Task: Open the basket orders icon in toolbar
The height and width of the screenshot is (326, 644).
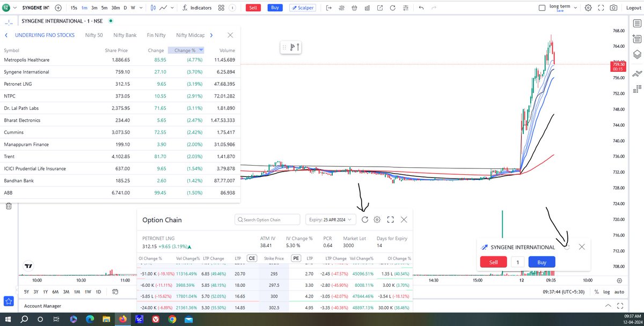Action: pos(354,8)
